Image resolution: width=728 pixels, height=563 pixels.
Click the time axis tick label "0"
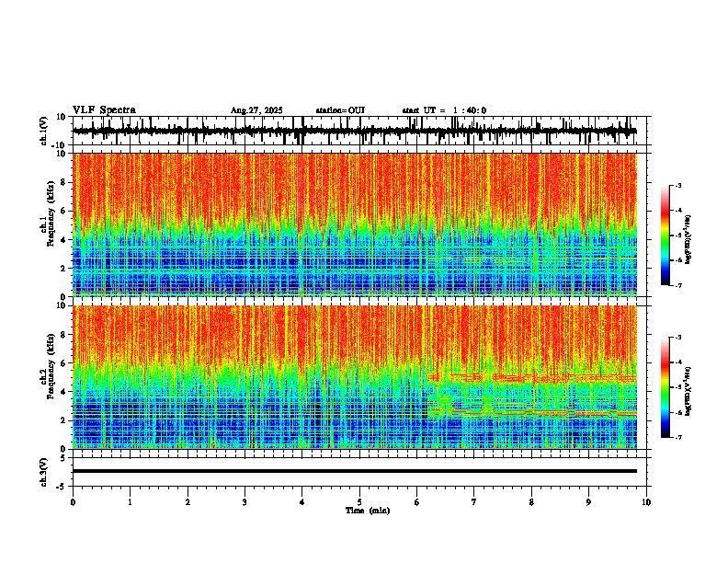[x=73, y=502]
